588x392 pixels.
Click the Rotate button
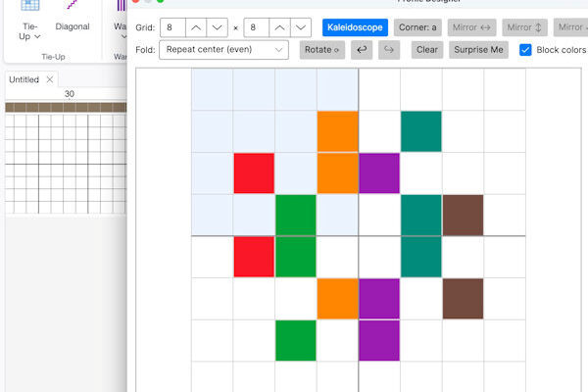[321, 50]
